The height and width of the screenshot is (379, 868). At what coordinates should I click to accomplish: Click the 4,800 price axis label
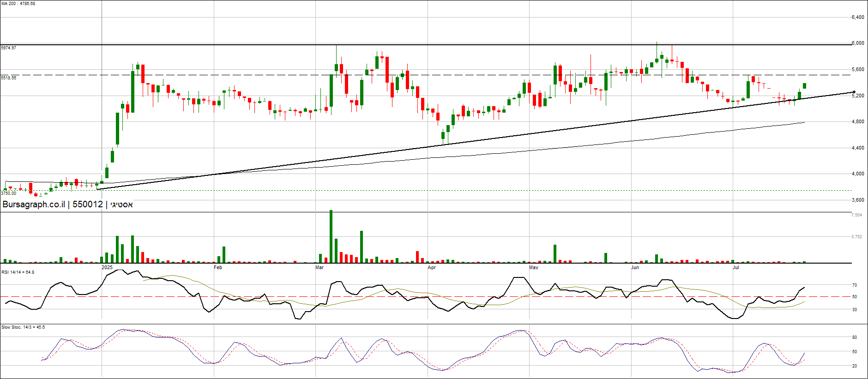click(858, 122)
